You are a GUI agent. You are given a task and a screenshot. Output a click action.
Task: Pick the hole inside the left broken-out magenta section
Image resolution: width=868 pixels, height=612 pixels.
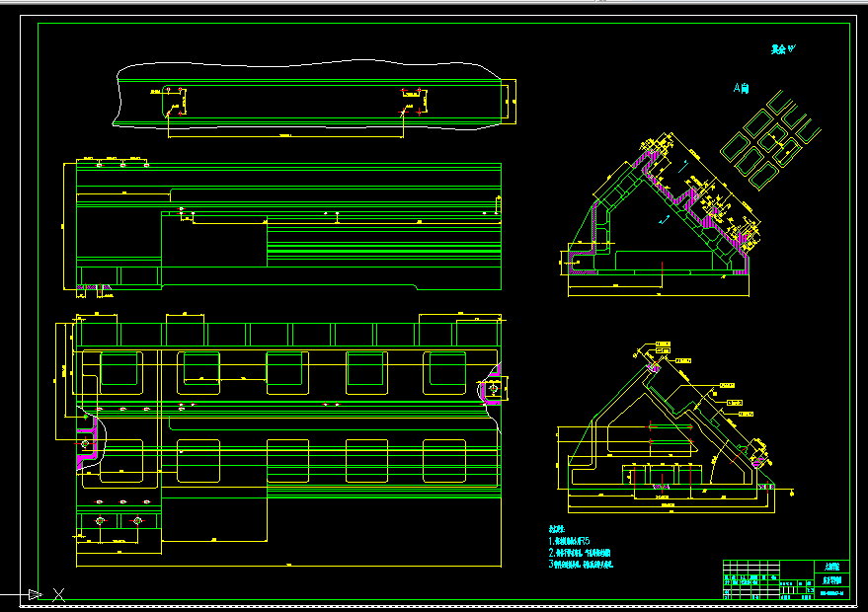click(x=85, y=443)
